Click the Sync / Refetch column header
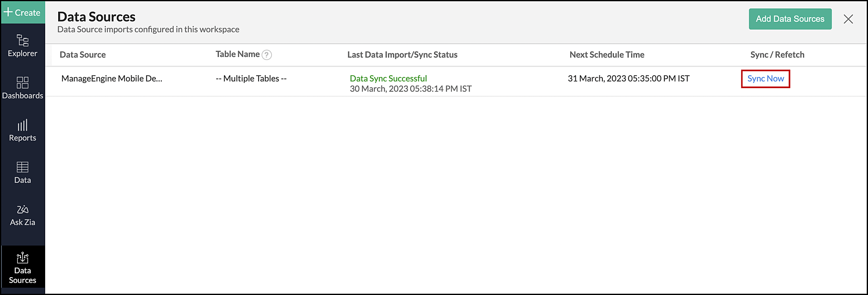 pyautogui.click(x=777, y=55)
